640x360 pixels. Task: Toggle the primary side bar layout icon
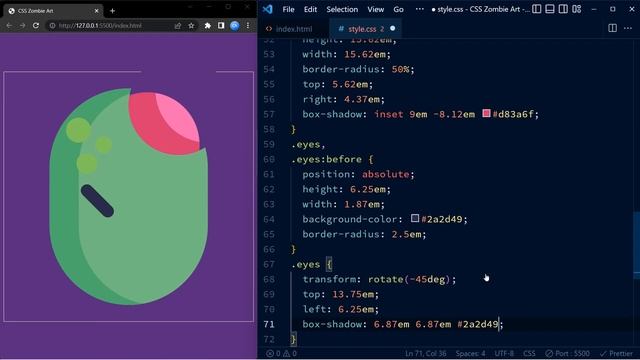537,9
